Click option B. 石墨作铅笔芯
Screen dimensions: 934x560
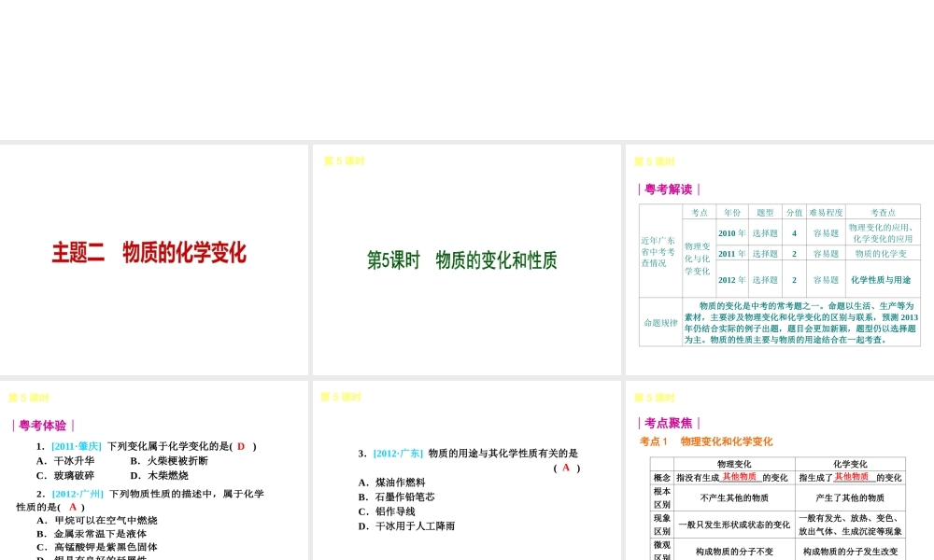coord(397,497)
